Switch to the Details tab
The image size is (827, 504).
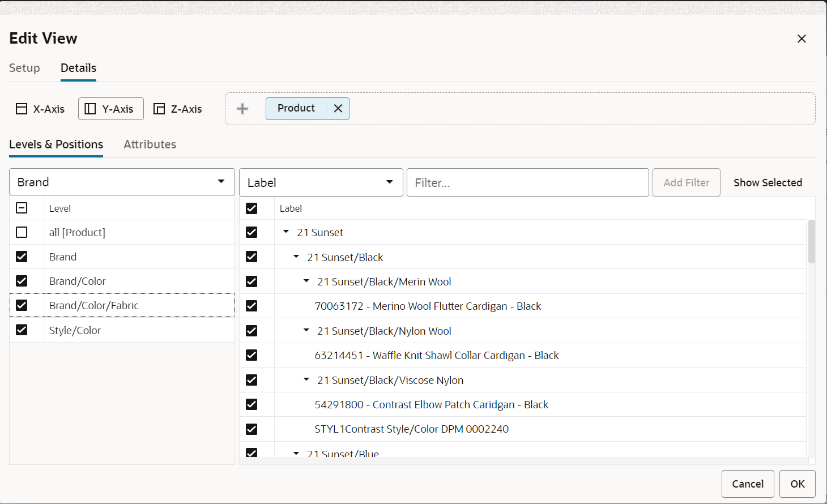tap(78, 68)
